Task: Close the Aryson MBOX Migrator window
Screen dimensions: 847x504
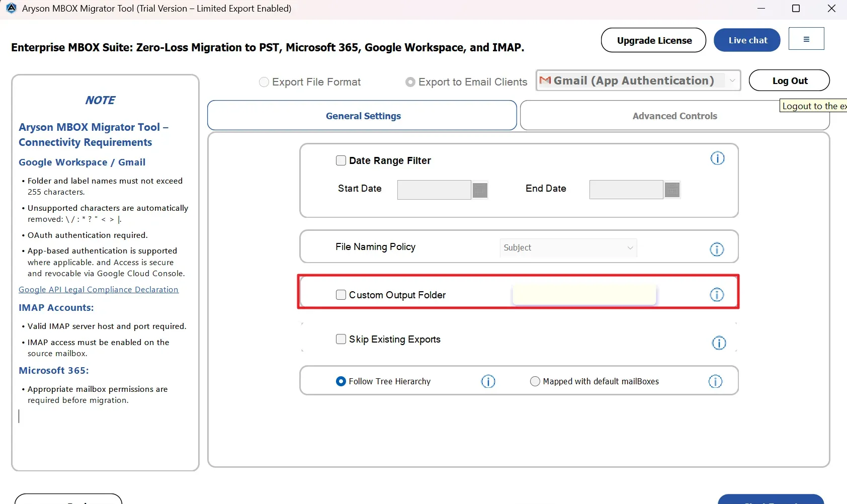Action: click(831, 9)
